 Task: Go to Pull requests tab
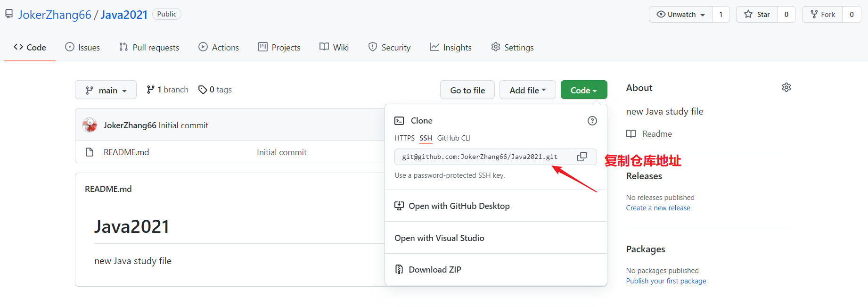(149, 48)
